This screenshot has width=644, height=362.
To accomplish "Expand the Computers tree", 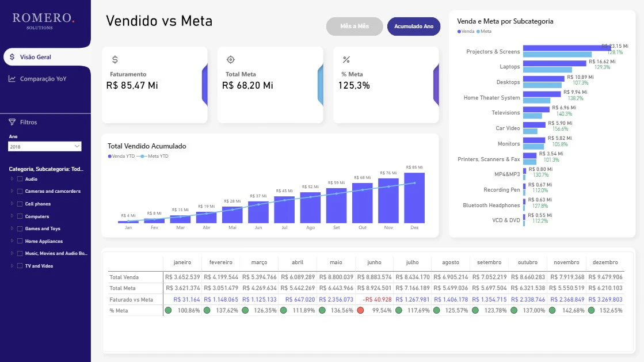I will coord(12,216).
